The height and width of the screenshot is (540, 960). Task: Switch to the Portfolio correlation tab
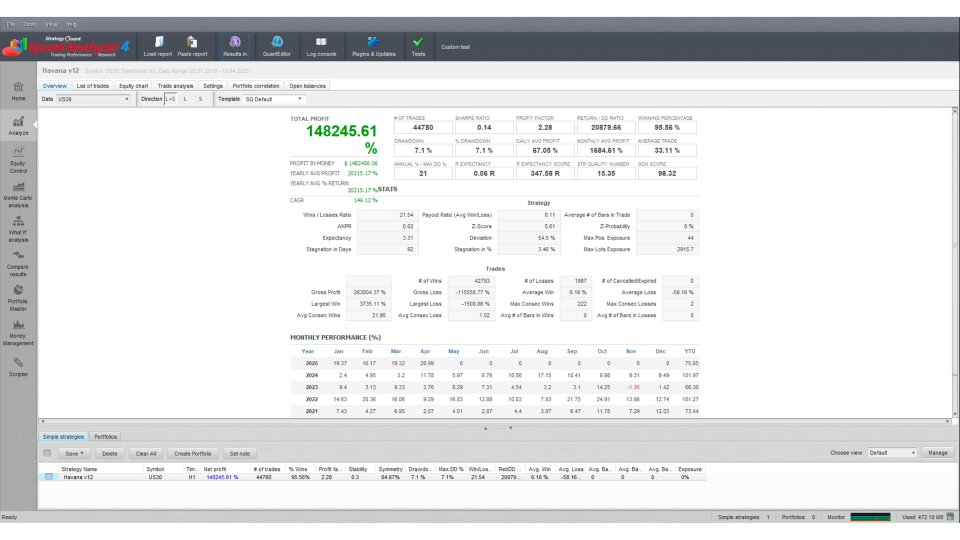click(256, 86)
